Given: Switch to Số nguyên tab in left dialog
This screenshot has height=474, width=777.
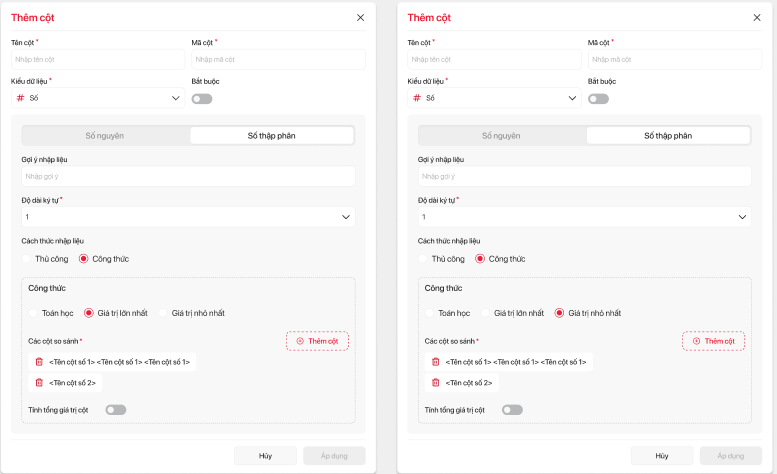Looking at the screenshot, I should pyautogui.click(x=105, y=135).
